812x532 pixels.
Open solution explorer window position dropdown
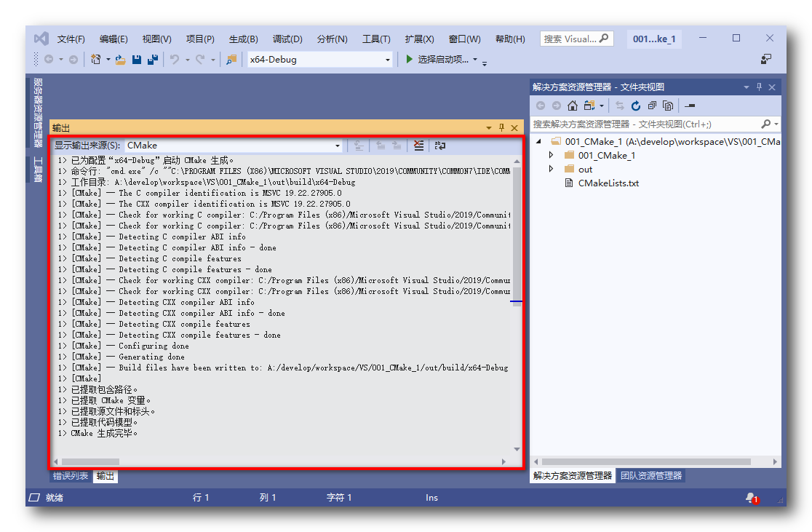point(747,87)
